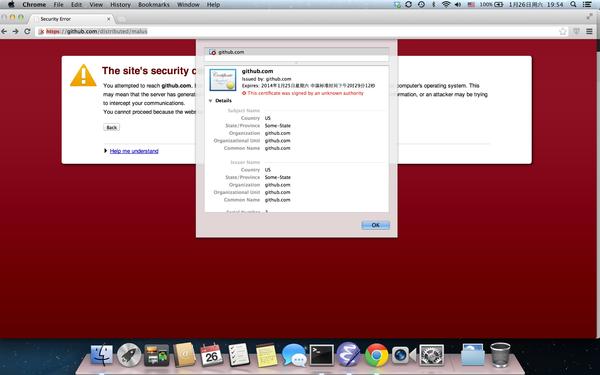
Task: Open the Edit menu
Action: pyautogui.click(x=76, y=5)
